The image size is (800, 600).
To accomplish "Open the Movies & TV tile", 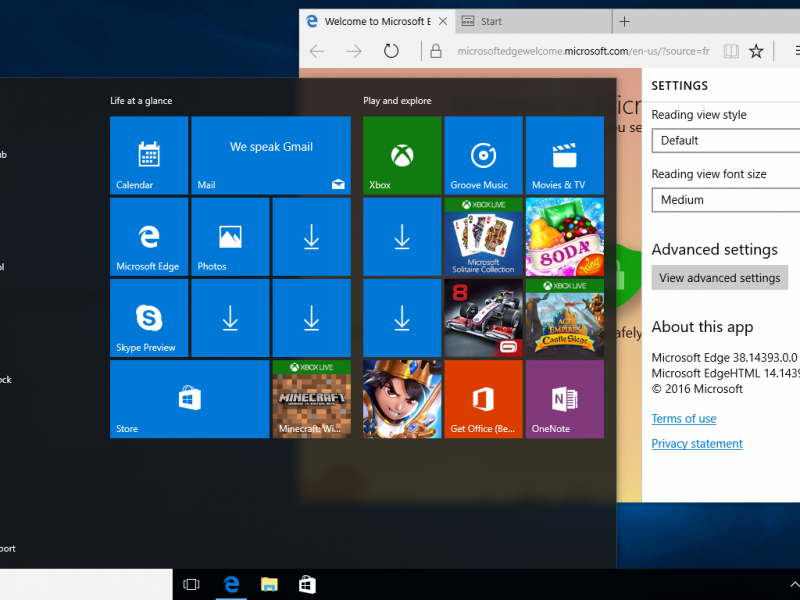I will pos(565,155).
